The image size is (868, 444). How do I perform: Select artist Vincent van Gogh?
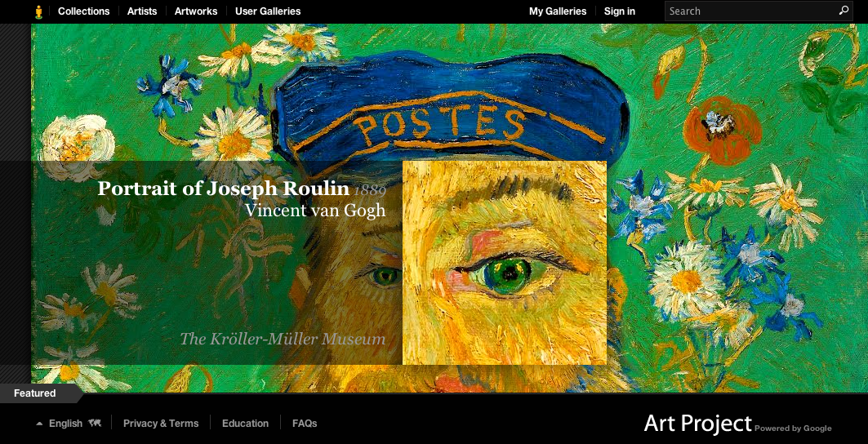point(315,211)
